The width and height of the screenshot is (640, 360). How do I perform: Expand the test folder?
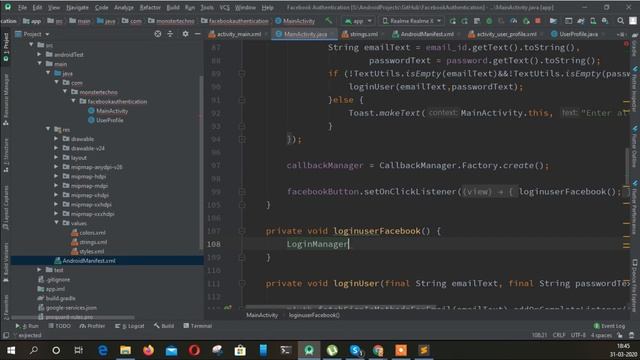(x=40, y=270)
